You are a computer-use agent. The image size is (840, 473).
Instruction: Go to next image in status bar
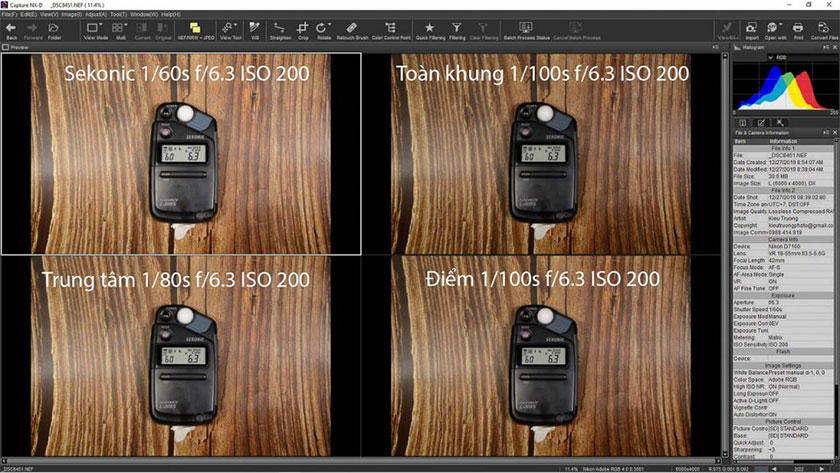[821, 469]
